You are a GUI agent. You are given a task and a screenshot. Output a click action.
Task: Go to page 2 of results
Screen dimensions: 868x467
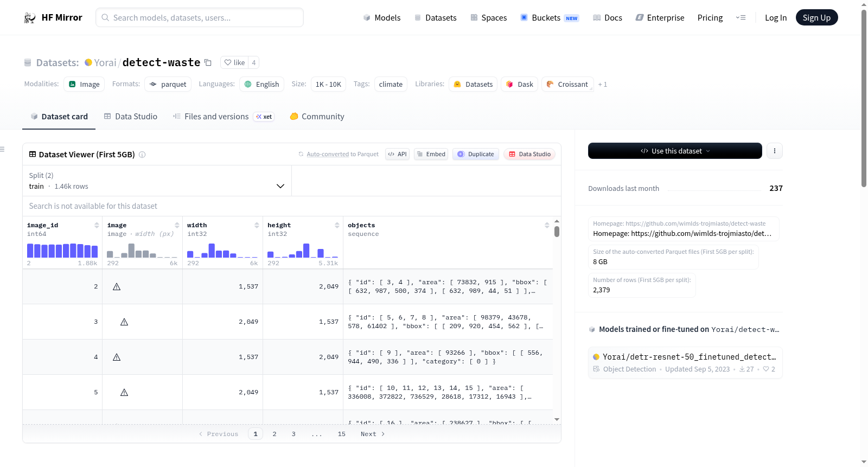[275, 434]
